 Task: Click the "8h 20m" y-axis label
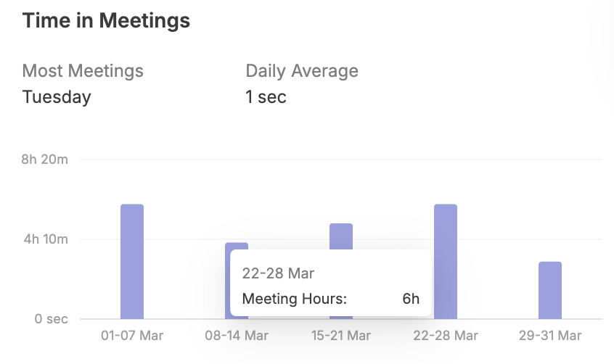point(45,160)
